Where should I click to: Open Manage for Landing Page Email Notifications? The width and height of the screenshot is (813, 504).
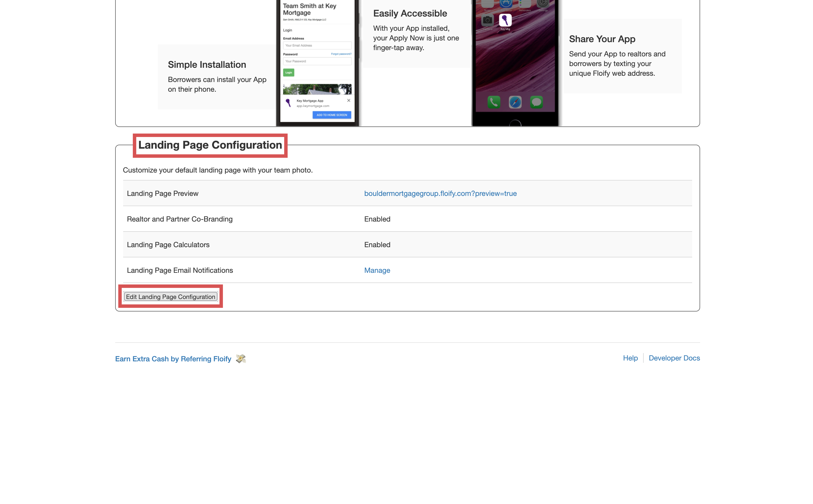377,270
